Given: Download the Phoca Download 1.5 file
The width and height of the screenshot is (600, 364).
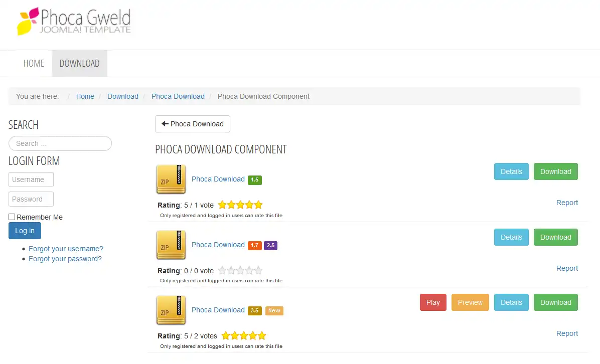Looking at the screenshot, I should (556, 171).
